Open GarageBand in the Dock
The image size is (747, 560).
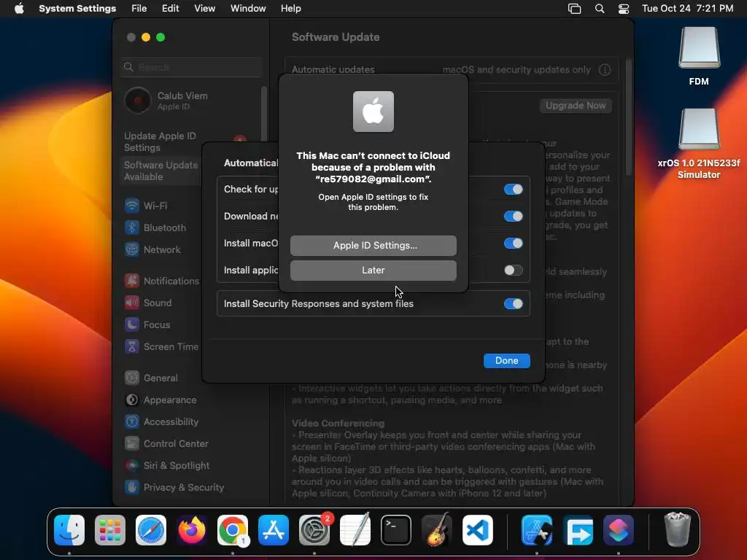[437, 530]
